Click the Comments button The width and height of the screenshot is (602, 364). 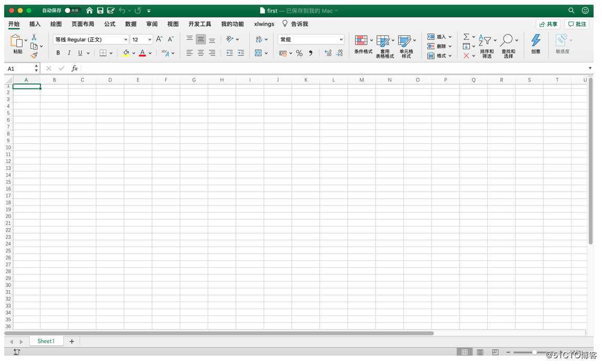(x=577, y=24)
